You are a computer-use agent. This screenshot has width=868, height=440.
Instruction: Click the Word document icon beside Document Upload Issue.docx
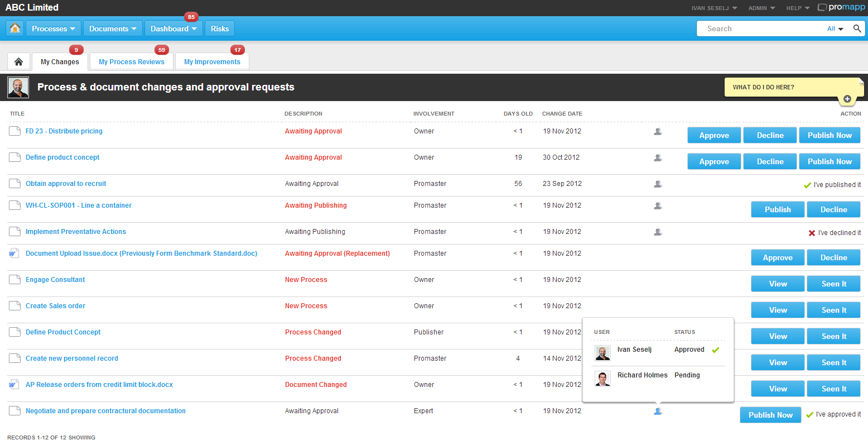14,253
